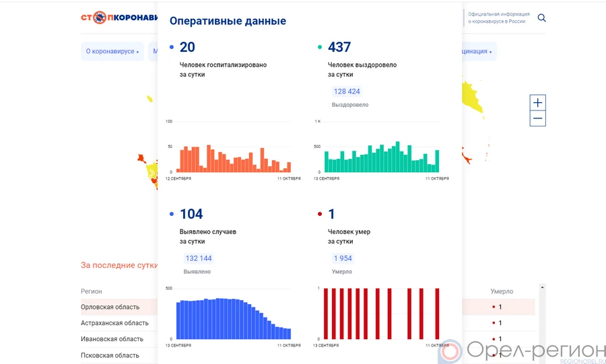Open the Вакцинация dropdown menu
This screenshot has width=606, height=364.
477,52
